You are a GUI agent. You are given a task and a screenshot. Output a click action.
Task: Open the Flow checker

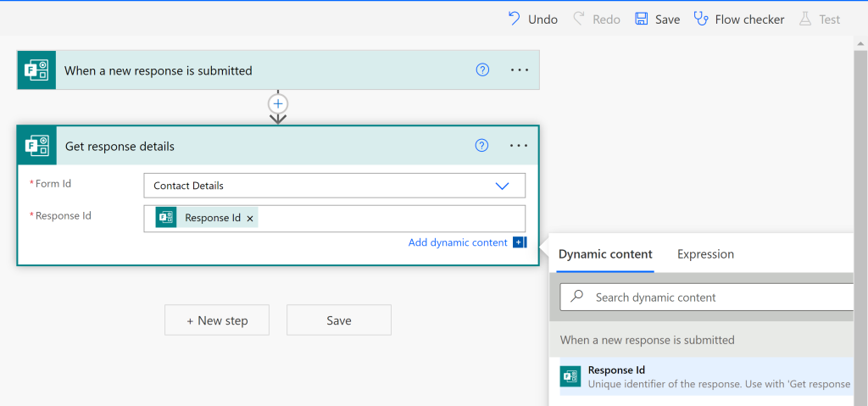pos(739,19)
